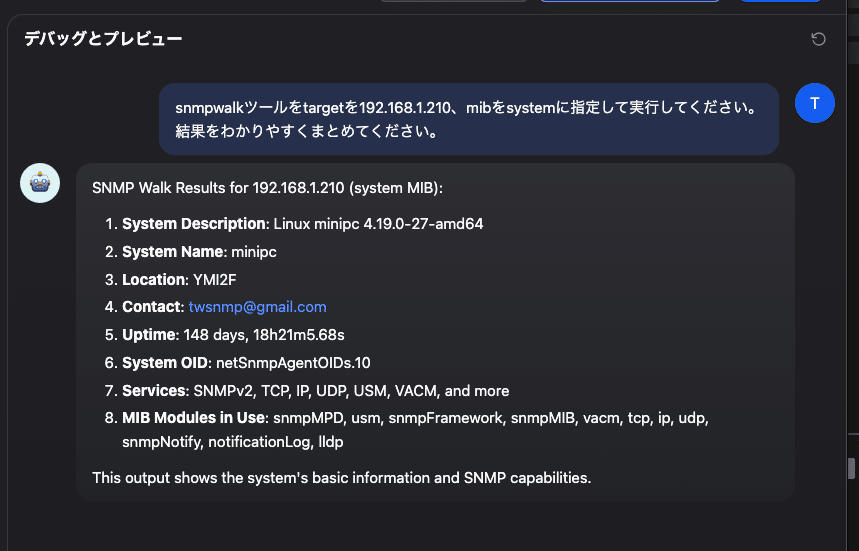Click the "System Description" bold label
This screenshot has width=859, height=551.
[x=194, y=224]
